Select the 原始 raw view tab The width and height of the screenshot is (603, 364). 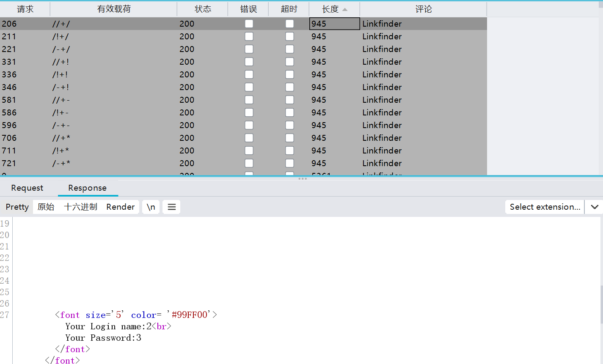[46, 207]
